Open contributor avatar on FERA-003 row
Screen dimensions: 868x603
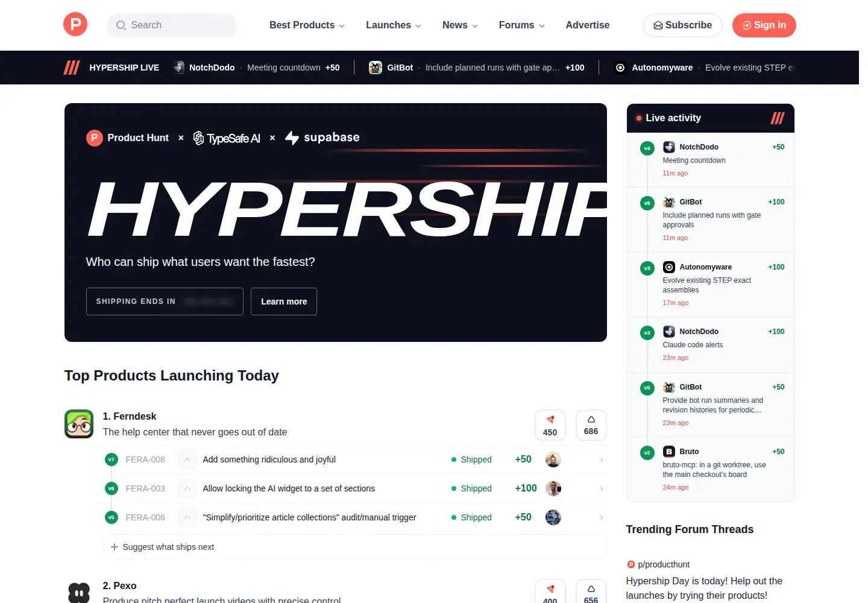[553, 488]
